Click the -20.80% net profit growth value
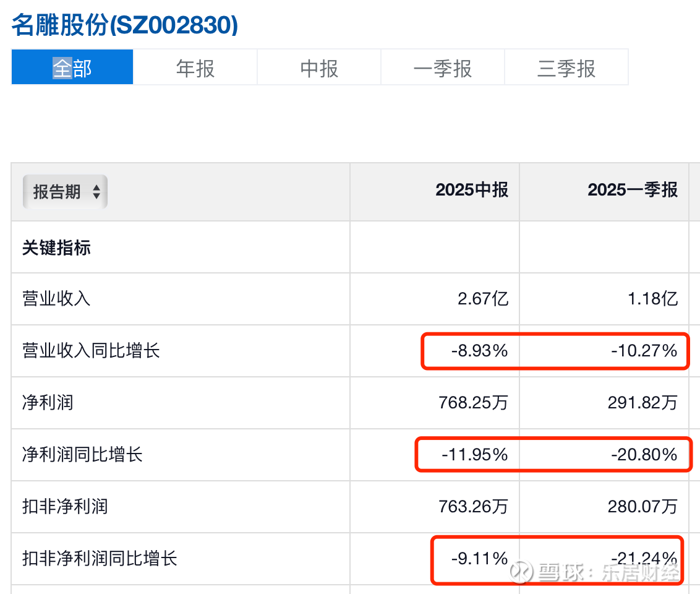This screenshot has width=700, height=594. point(644,455)
